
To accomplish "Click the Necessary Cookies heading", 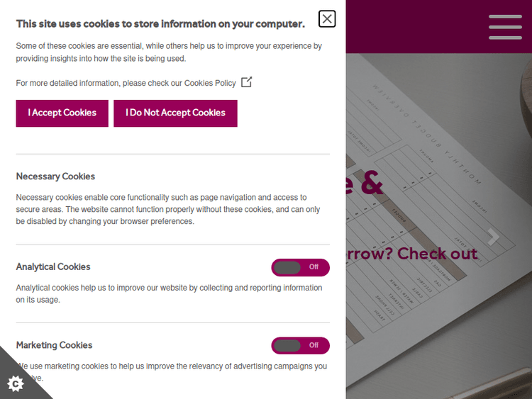I will (x=55, y=176).
